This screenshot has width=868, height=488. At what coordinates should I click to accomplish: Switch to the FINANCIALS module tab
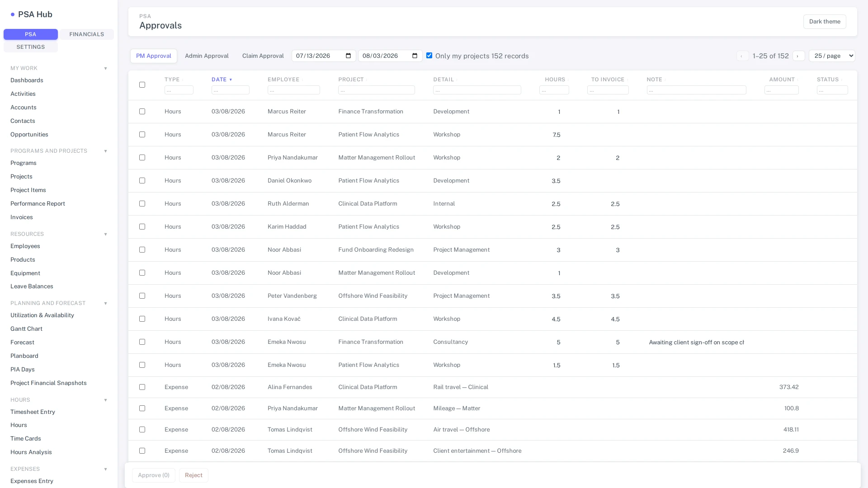click(x=87, y=34)
